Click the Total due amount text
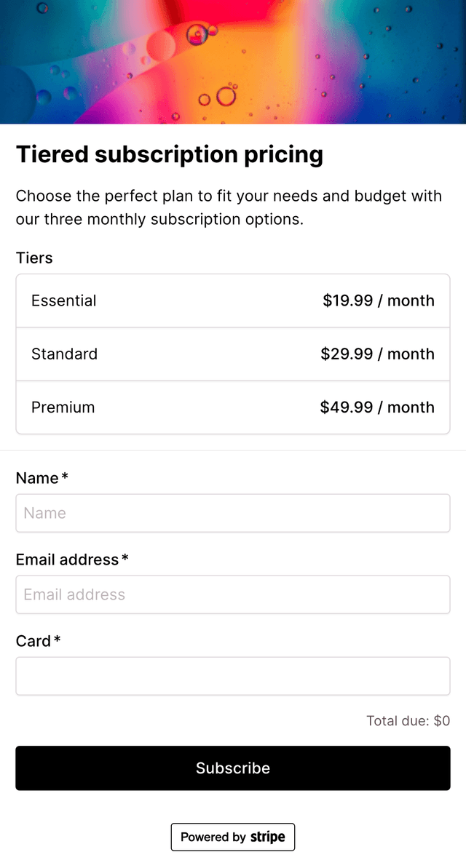This screenshot has width=466, height=868. 408,720
